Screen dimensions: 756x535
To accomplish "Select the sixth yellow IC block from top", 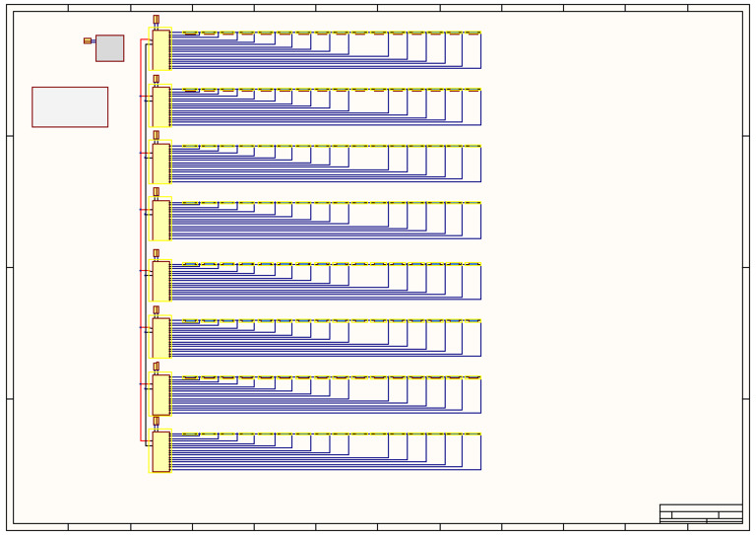I will pyautogui.click(x=161, y=338).
